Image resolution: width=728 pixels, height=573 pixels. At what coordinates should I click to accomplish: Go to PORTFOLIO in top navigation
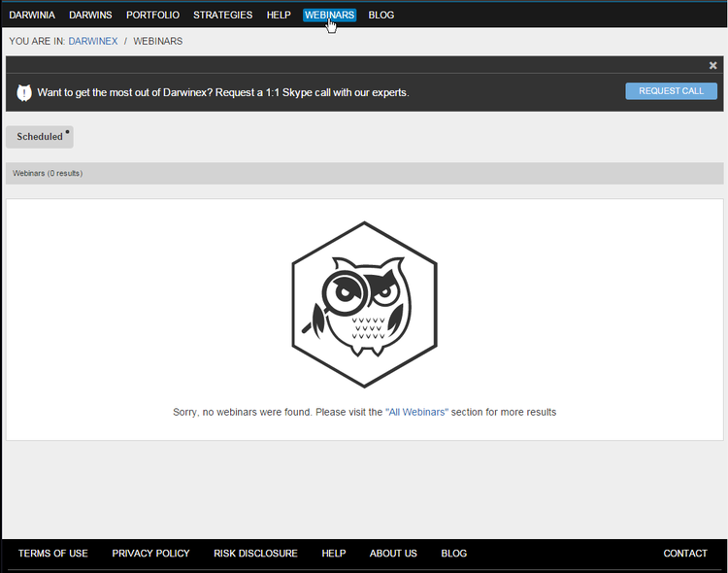152,15
